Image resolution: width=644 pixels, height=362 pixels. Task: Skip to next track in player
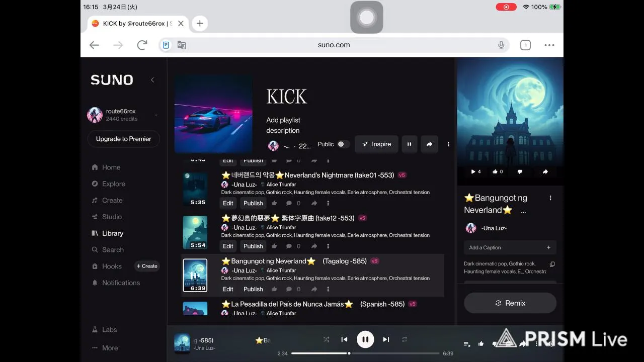tap(386, 339)
